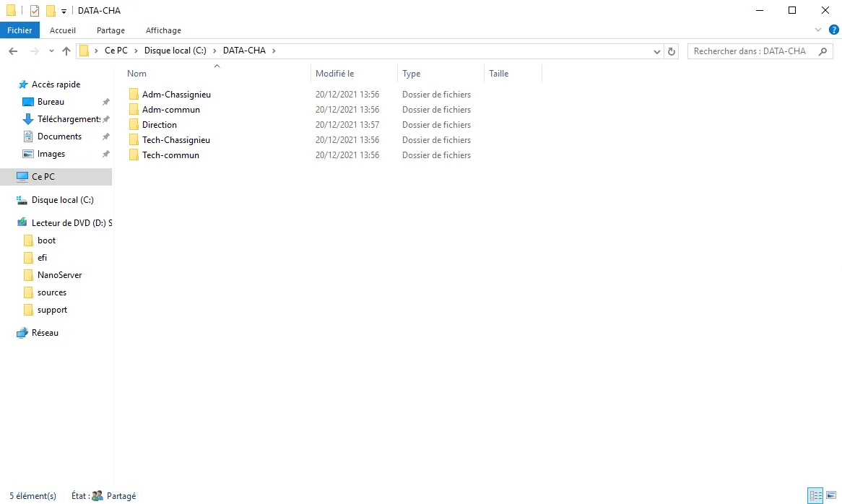Open recent locations dropdown arrow
This screenshot has width=842, height=504.
51,51
